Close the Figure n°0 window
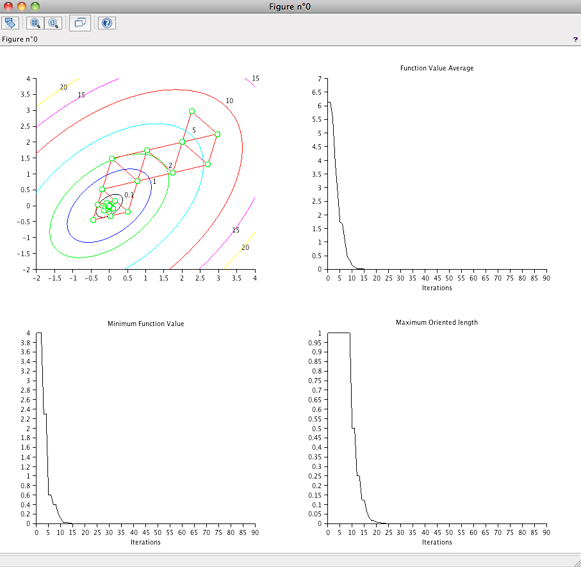581x567 pixels. pos(8,6)
